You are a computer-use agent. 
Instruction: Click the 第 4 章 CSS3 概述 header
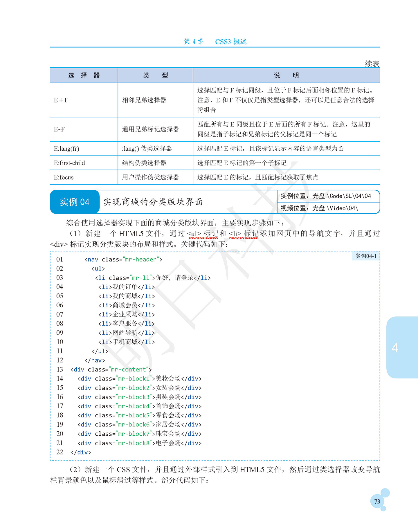215,42
